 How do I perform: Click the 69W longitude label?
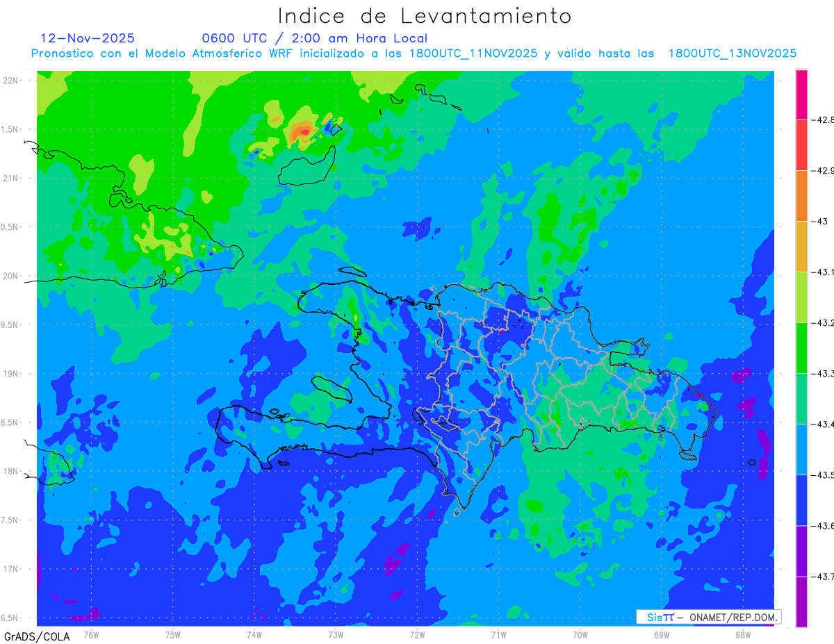661,634
